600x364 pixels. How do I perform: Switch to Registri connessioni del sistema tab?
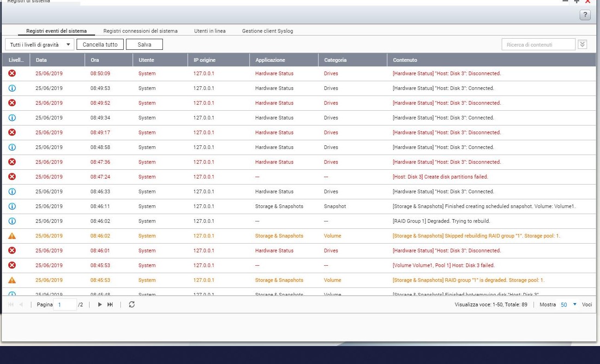[x=140, y=31]
